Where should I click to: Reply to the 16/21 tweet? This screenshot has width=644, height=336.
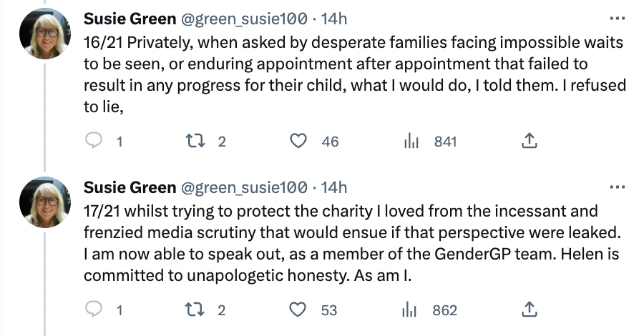(94, 141)
